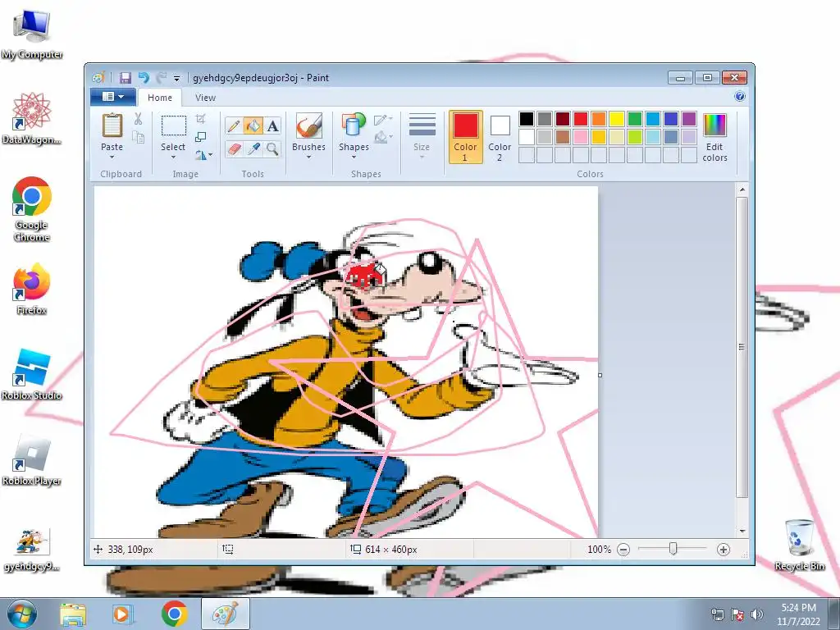Click the zoom in plus button
This screenshot has height=630, width=840.
(724, 549)
